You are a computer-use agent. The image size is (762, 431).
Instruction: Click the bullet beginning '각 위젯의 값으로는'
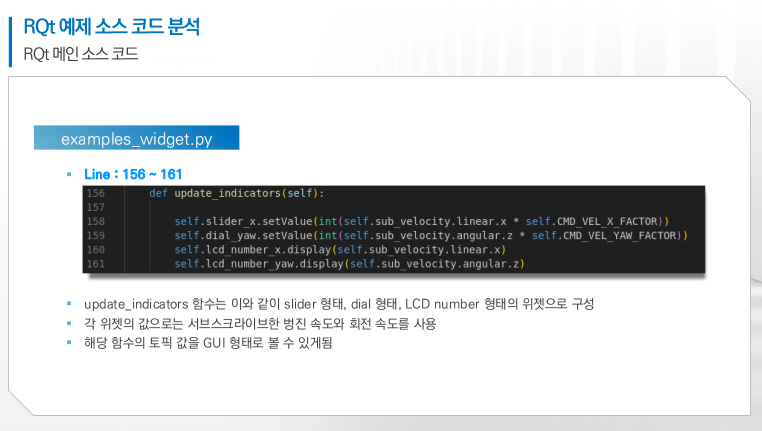click(x=260, y=324)
